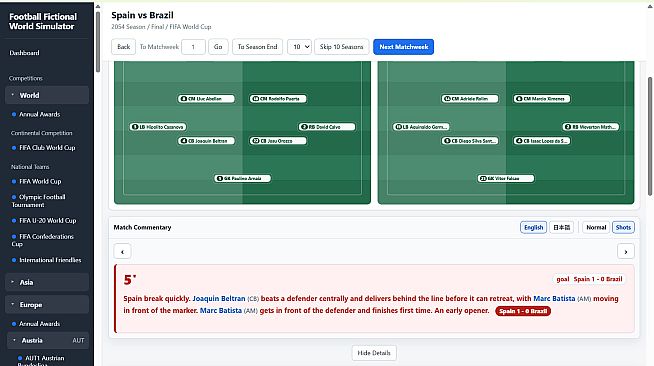Image resolution: width=654 pixels, height=366 pixels.
Task: Set commentary mode to Normal
Action: coord(596,227)
